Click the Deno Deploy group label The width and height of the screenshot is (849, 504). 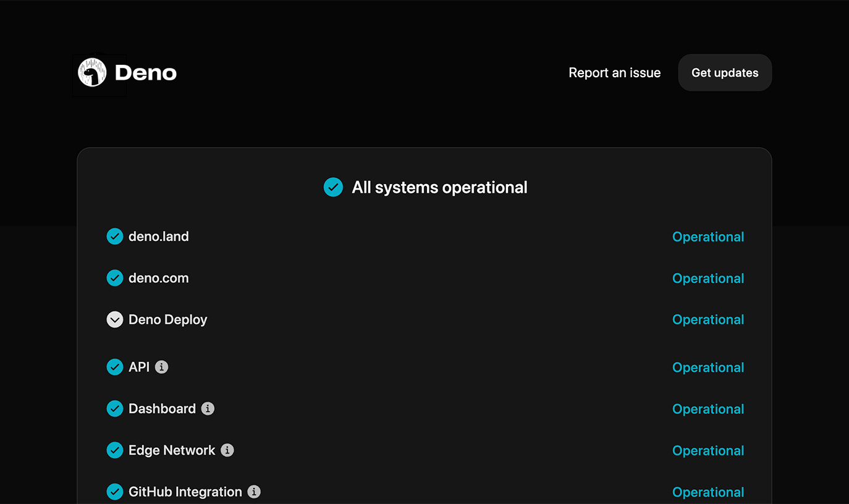pyautogui.click(x=168, y=320)
